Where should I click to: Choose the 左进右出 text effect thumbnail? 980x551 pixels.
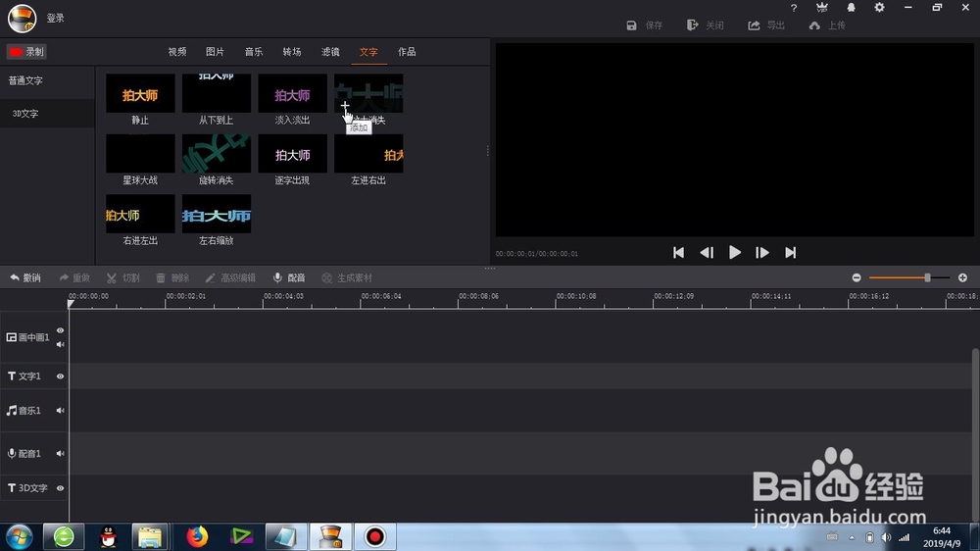(x=368, y=153)
